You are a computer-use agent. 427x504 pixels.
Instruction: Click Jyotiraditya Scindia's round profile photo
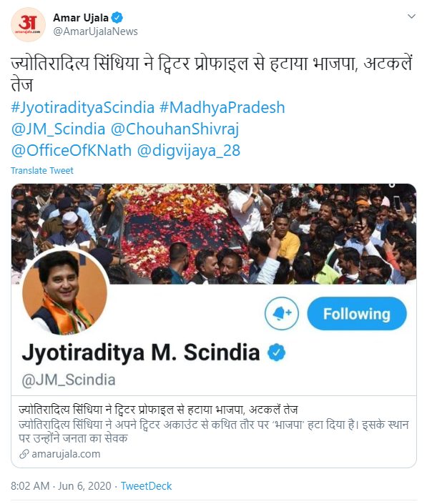64,292
